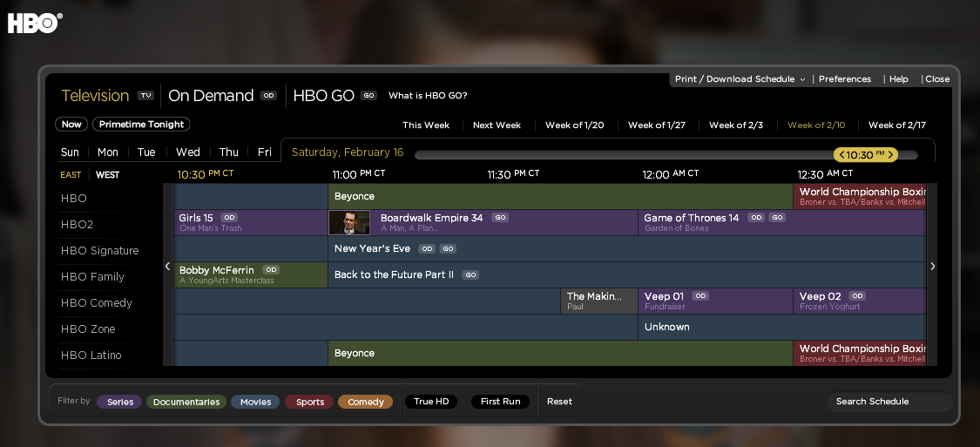Move the schedule grid right with the arrow
980x447 pixels.
coord(932,267)
